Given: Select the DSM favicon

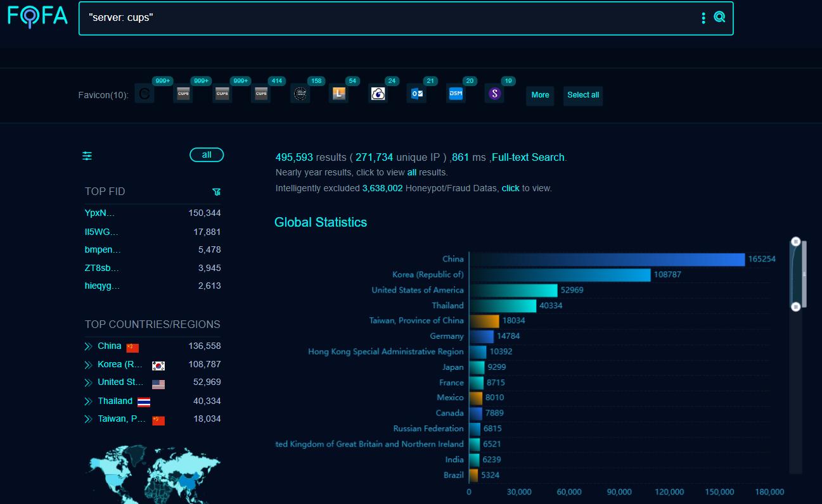Looking at the screenshot, I should tap(456, 94).
